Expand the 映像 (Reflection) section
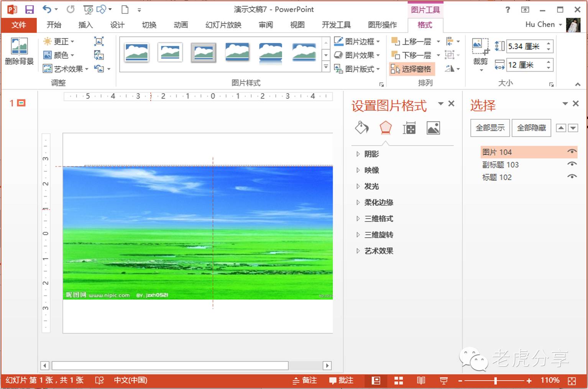The image size is (588, 389). [x=358, y=170]
